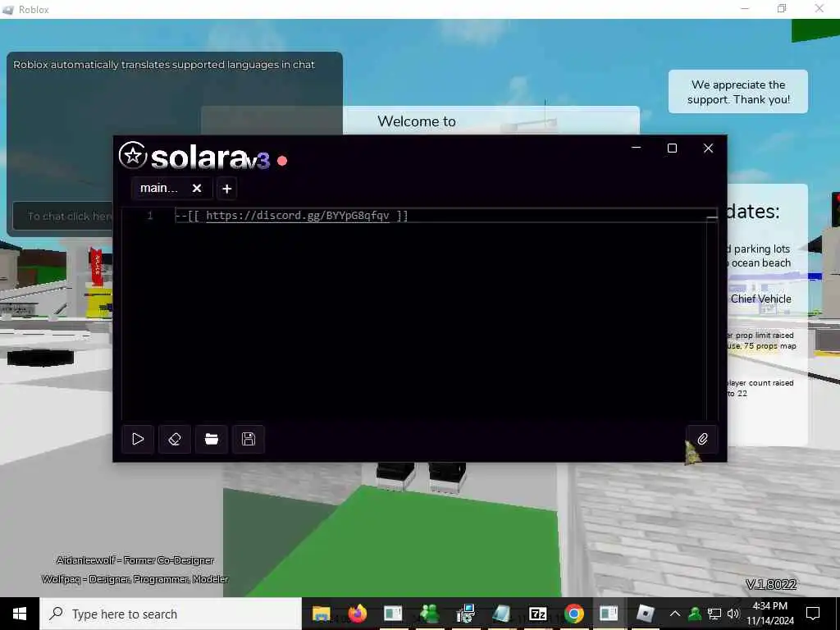The image size is (840, 630).
Task: Click the Wolfpaq designer credit text
Action: coord(135,579)
